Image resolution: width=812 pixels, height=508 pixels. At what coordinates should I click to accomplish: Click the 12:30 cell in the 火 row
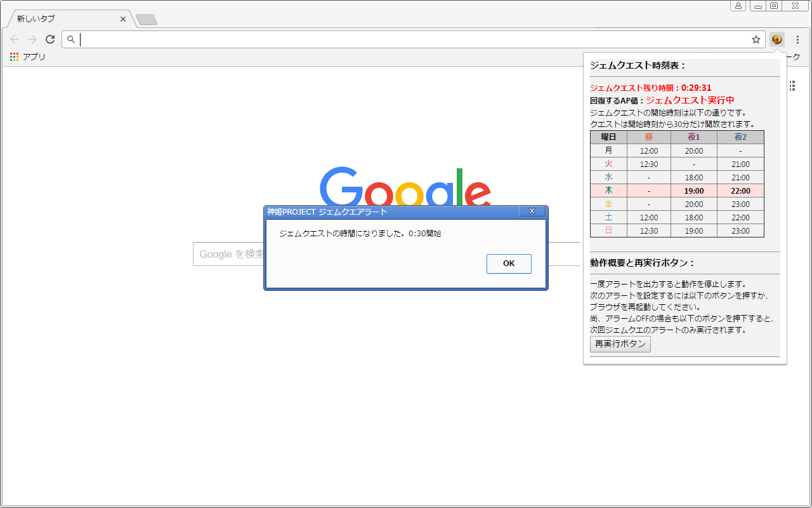pyautogui.click(x=648, y=164)
